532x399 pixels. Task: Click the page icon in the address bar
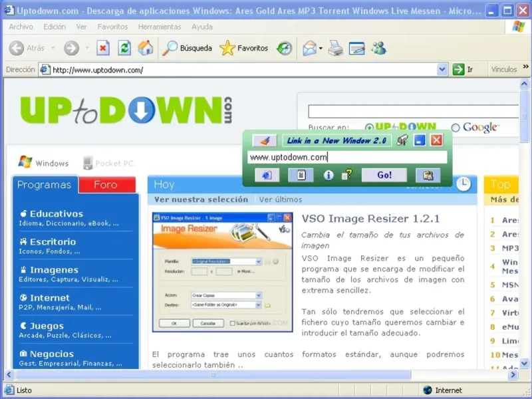(x=45, y=70)
